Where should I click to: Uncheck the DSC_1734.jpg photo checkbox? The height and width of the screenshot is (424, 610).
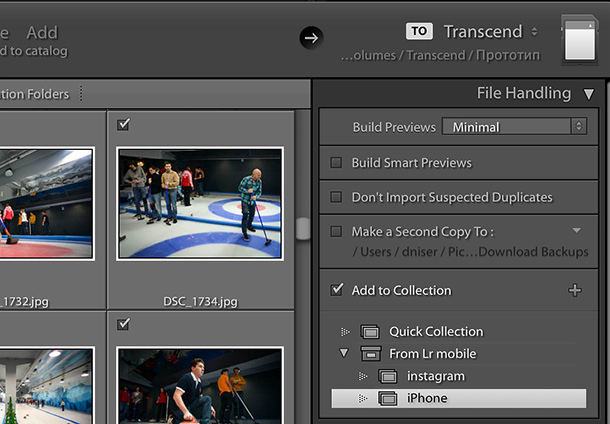click(123, 124)
